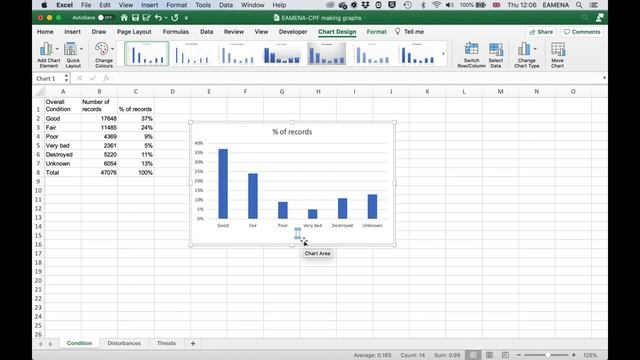Click the Bluetooth icon in menu bar

coord(423,5)
